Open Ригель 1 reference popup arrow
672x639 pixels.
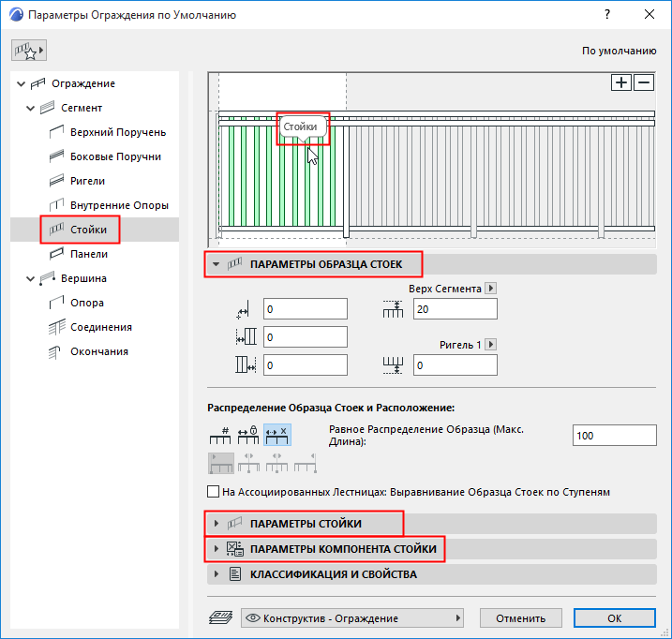pyautogui.click(x=491, y=345)
